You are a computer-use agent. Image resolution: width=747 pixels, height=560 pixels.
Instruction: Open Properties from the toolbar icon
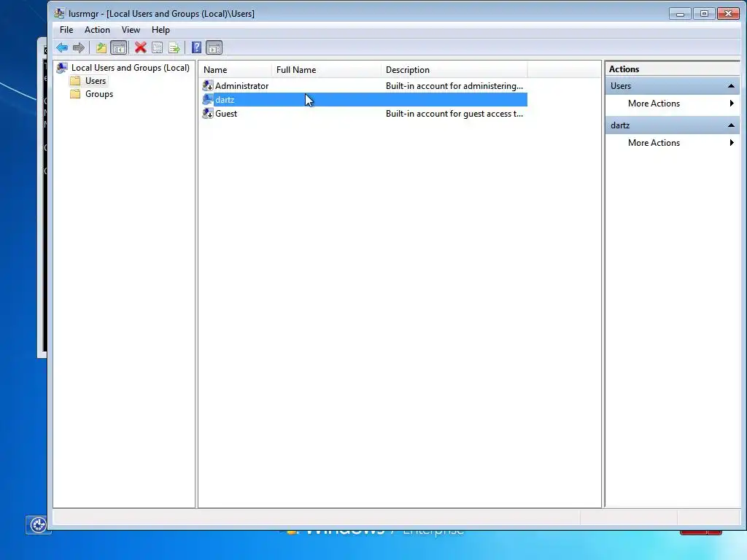point(158,47)
